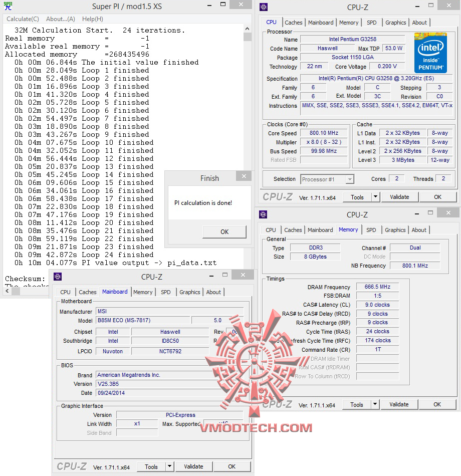Click the Super PI app icon
Image resolution: width=461 pixels, height=476 pixels.
pos(8,6)
